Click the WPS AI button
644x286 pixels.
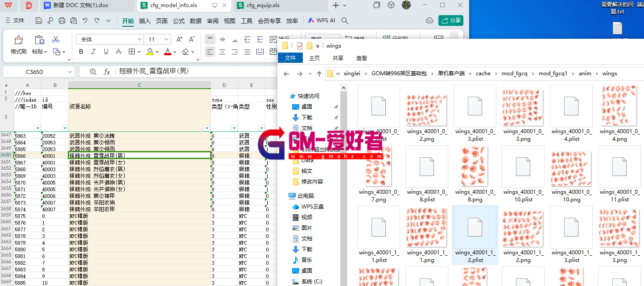tap(322, 20)
